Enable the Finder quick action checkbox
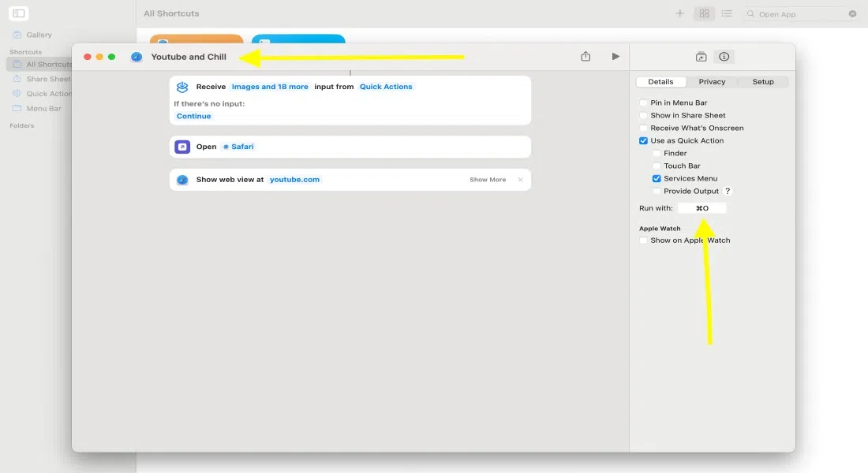The width and height of the screenshot is (868, 473). coord(657,153)
